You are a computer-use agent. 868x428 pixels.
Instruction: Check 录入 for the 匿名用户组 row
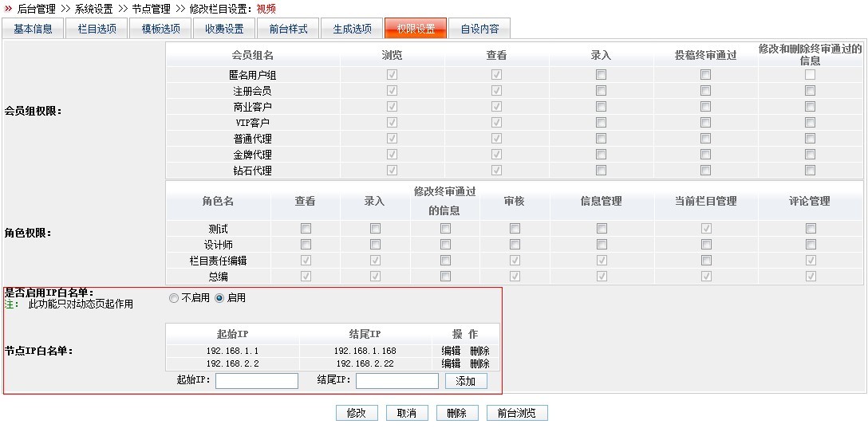point(601,75)
